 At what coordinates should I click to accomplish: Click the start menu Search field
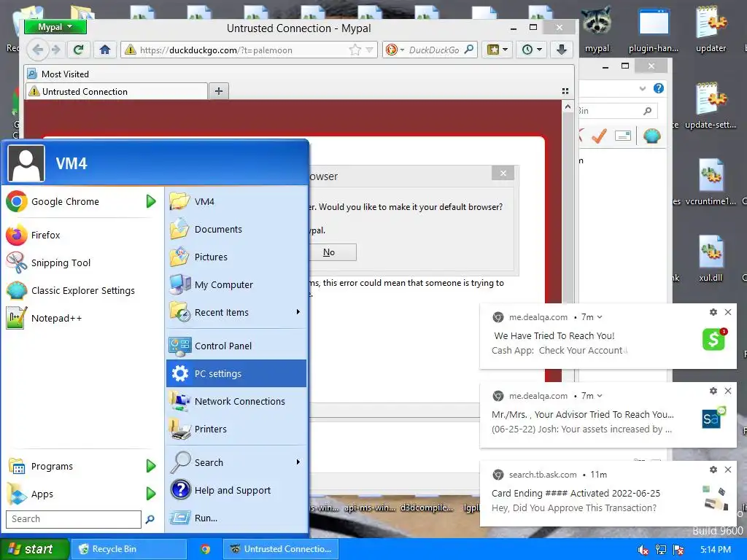tap(74, 519)
